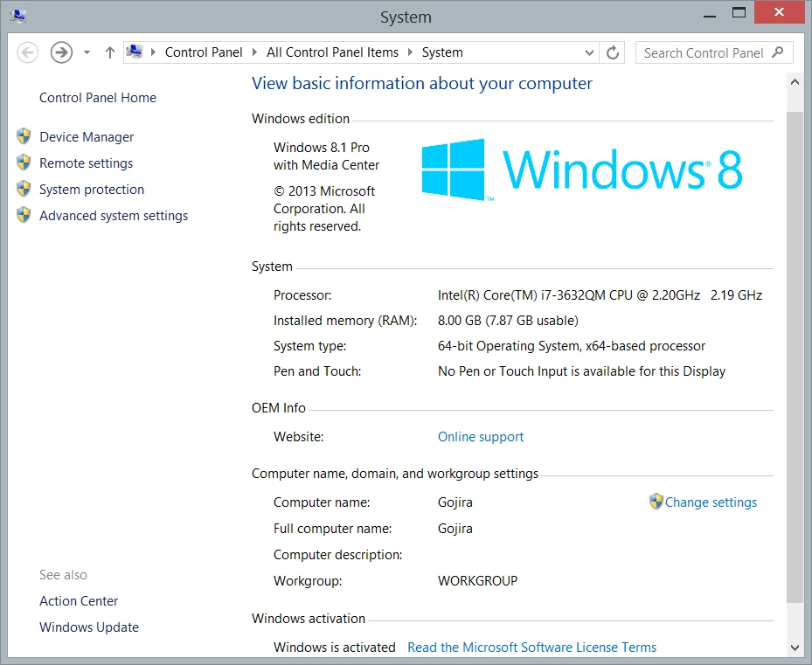Viewport: 812px width, 665px height.
Task: Open Control Panel Home
Action: tap(98, 97)
